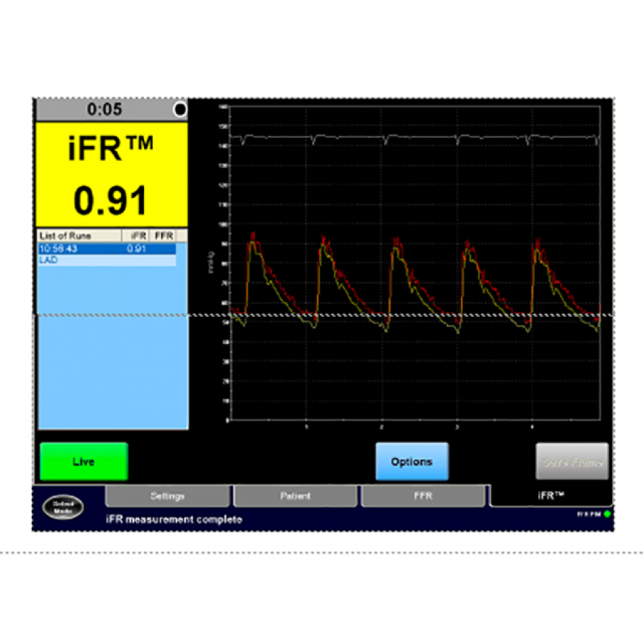Switch to the FFR tab
644x644 pixels.
[423, 495]
